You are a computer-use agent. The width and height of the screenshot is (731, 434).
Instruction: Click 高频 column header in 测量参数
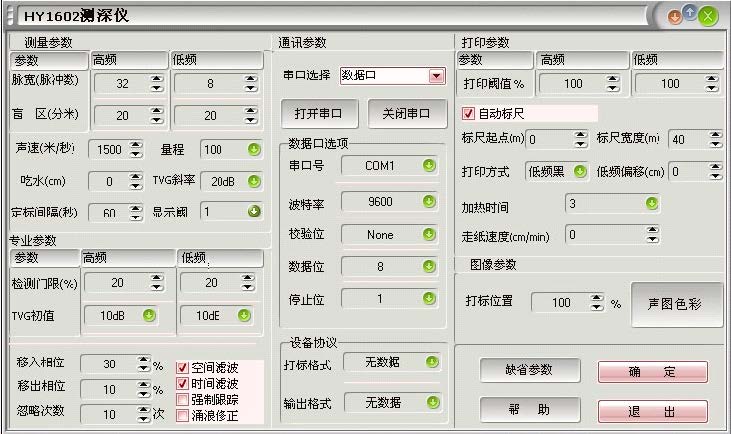pos(129,60)
